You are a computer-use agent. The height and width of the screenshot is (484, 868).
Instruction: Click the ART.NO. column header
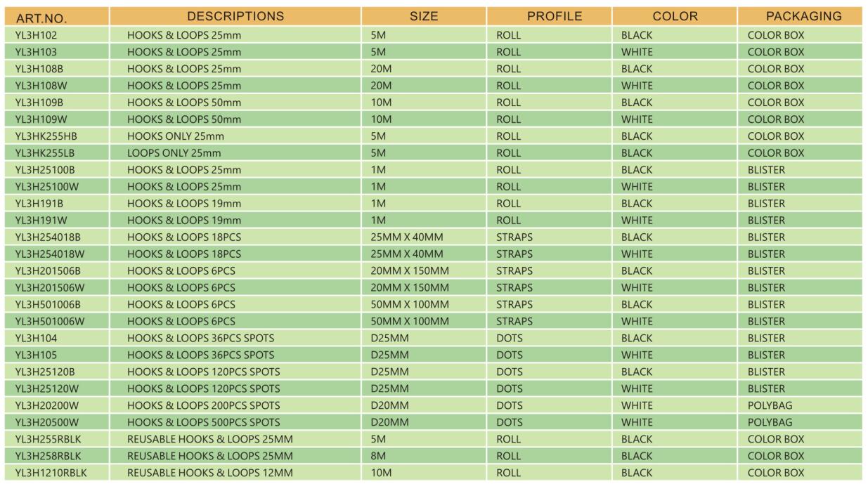pyautogui.click(x=35, y=18)
